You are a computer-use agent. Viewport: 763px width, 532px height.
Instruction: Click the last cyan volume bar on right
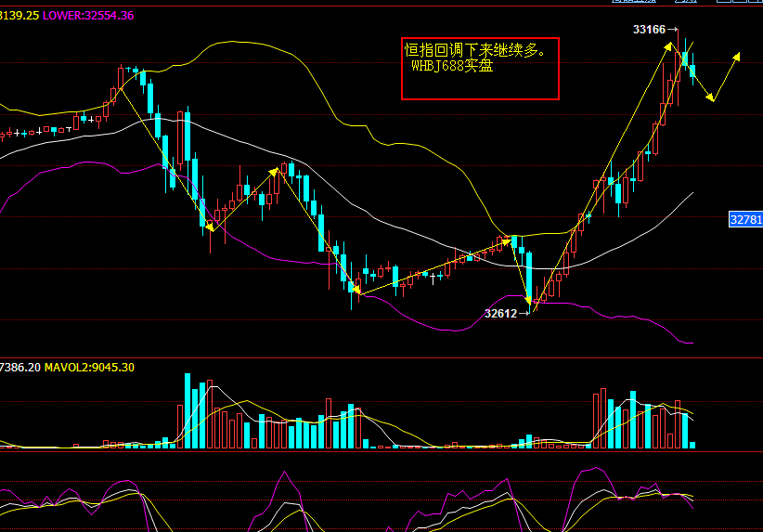click(692, 445)
